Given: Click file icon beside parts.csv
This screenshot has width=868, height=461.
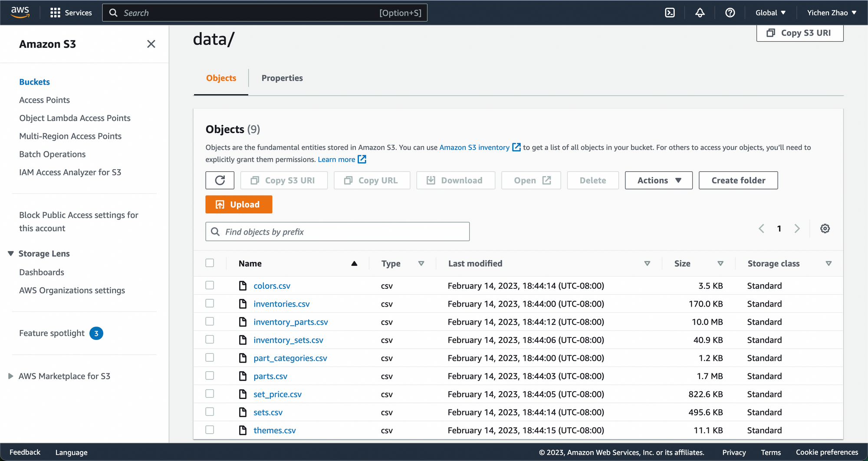Looking at the screenshot, I should pyautogui.click(x=243, y=376).
